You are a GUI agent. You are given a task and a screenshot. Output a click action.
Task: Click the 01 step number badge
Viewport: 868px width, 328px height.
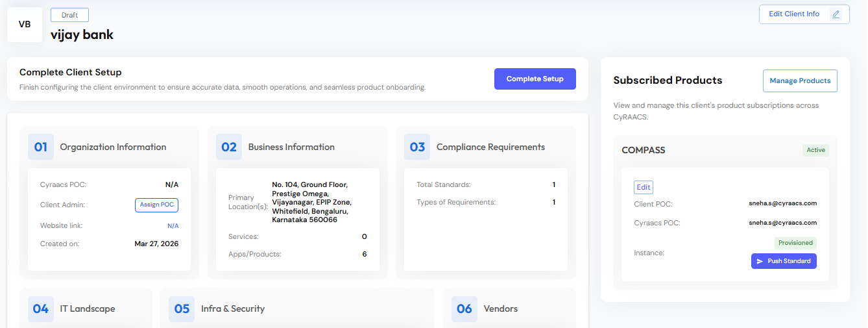click(41, 147)
